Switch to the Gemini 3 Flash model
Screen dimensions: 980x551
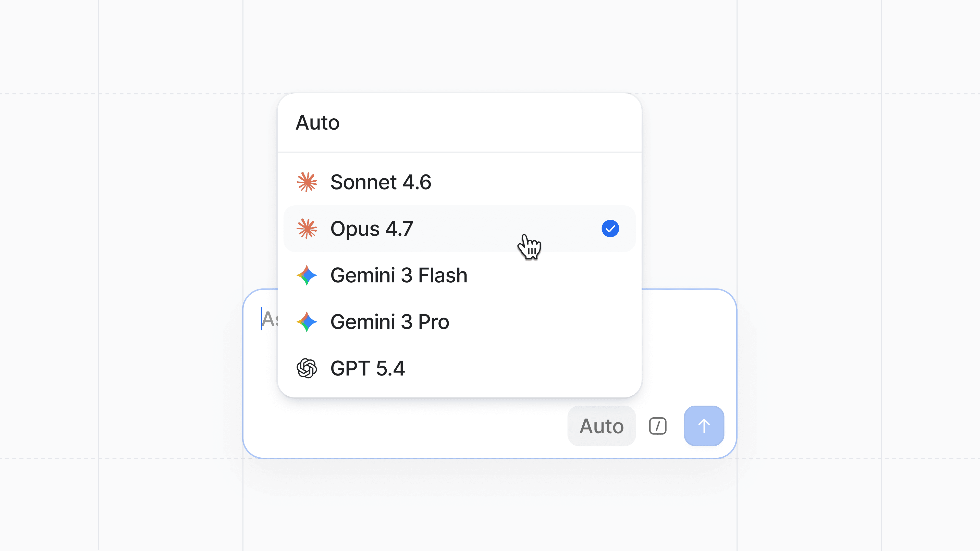click(399, 275)
